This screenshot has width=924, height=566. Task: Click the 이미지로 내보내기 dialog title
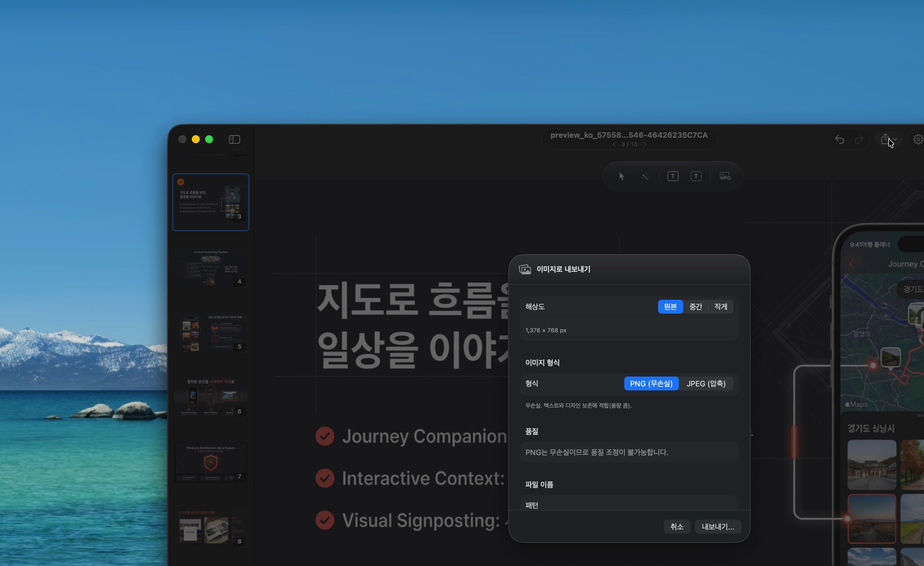[563, 269]
